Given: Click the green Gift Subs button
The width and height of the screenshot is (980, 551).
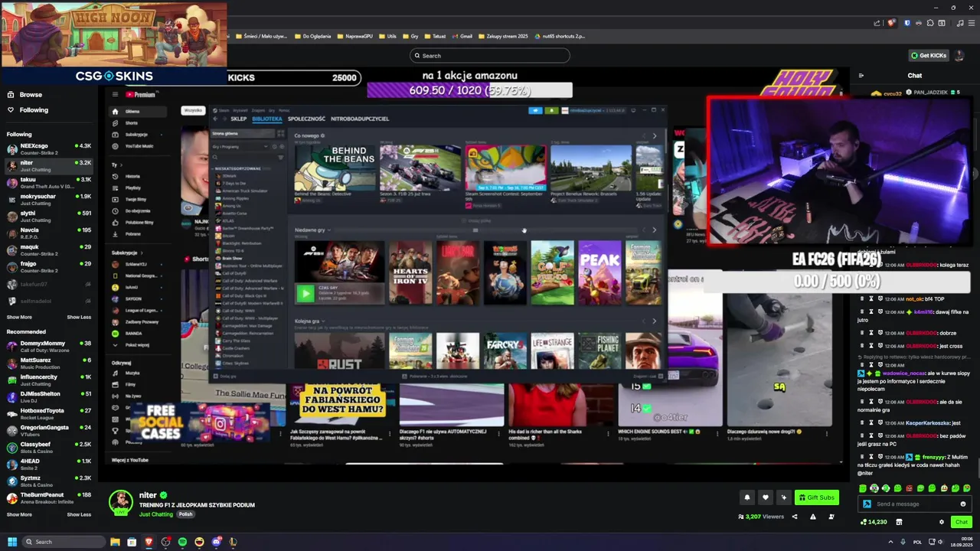Looking at the screenshot, I should 816,497.
